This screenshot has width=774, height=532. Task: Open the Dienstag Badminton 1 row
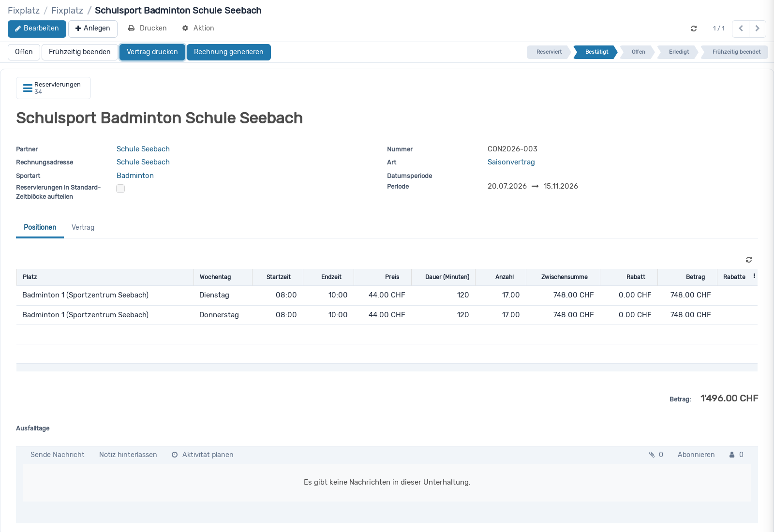[387, 295]
